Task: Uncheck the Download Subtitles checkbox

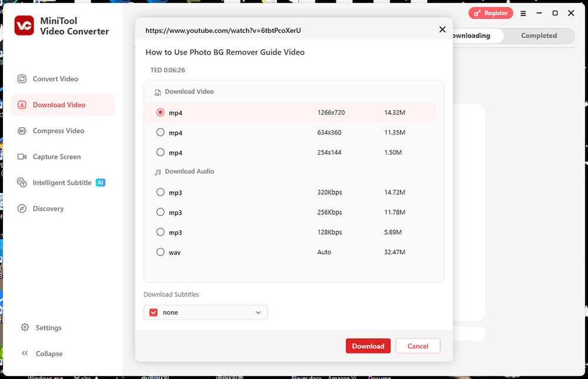Action: 153,312
